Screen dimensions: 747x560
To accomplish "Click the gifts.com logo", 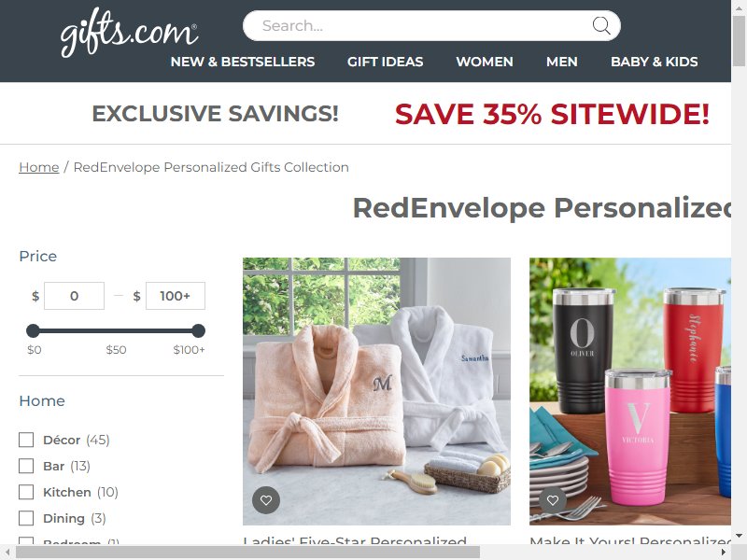I will point(129,33).
